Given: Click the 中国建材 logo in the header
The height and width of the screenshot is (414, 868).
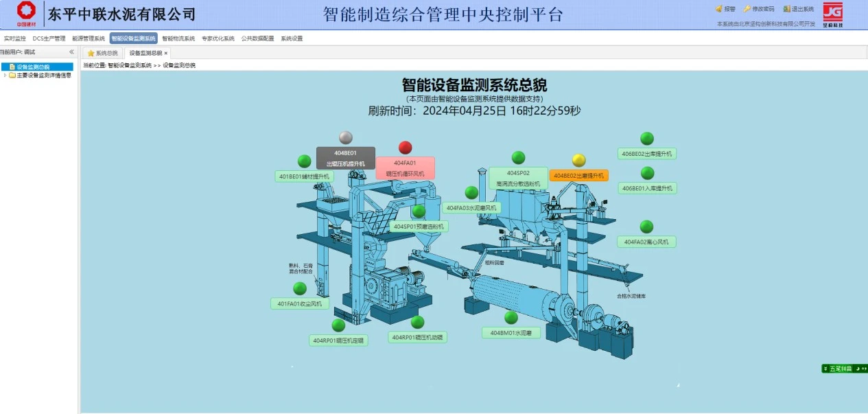Looking at the screenshot, I should point(27,13).
